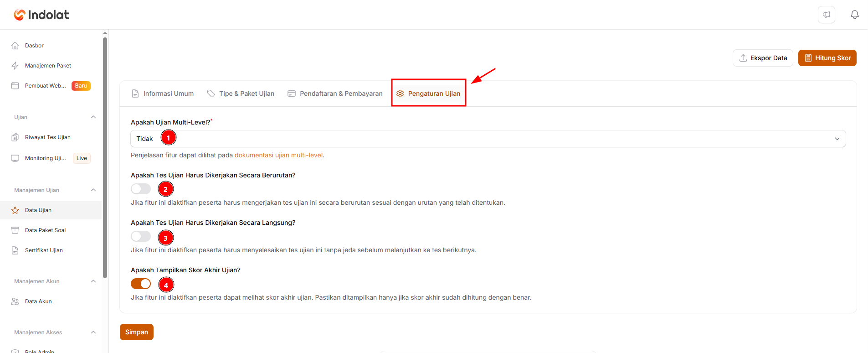Open the dokumentasi ujian multi-level link
This screenshot has width=868, height=353.
[x=278, y=155]
